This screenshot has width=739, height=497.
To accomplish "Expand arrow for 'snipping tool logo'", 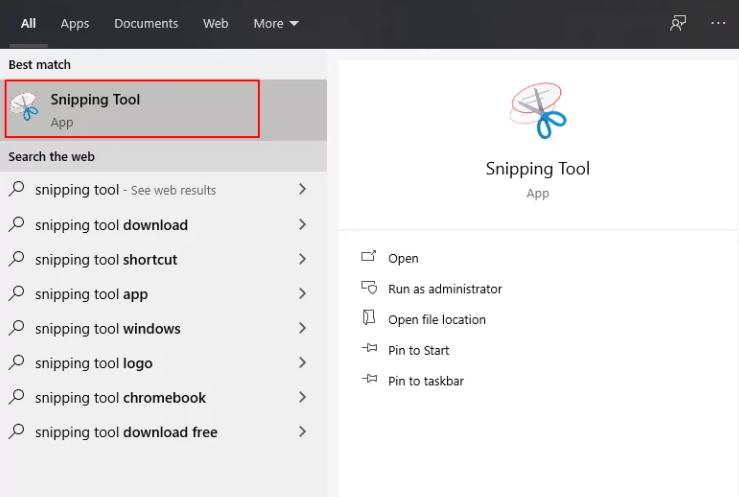I will click(x=303, y=363).
